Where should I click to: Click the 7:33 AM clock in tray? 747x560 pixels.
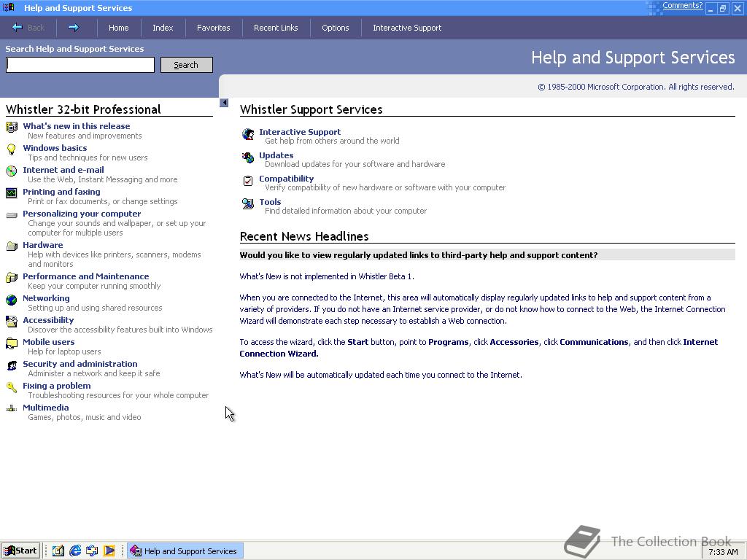723,552
